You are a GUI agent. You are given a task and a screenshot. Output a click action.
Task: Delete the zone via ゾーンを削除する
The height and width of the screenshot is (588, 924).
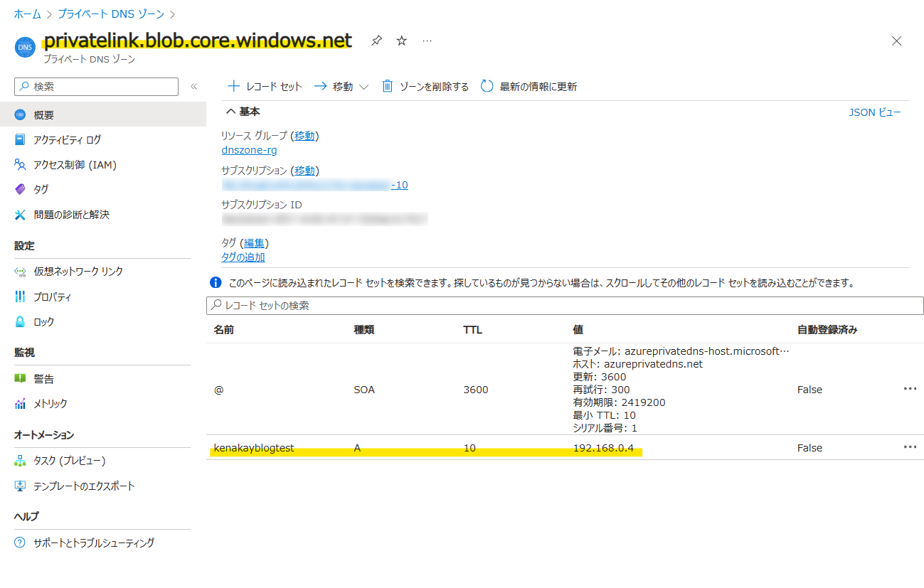point(425,87)
